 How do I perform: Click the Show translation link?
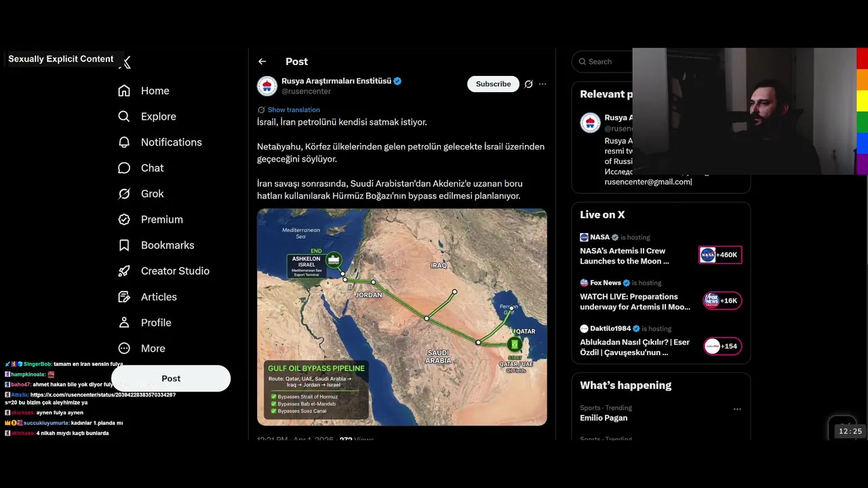click(294, 110)
